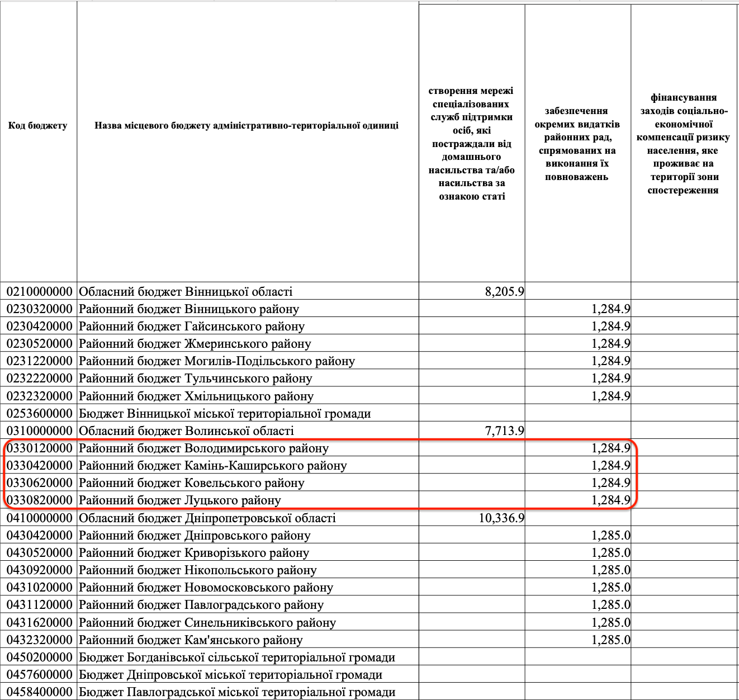Select 'Обласний бюджет Волинської області' cell
Image resolution: width=739 pixels, height=700 pixels.
pos(186,431)
